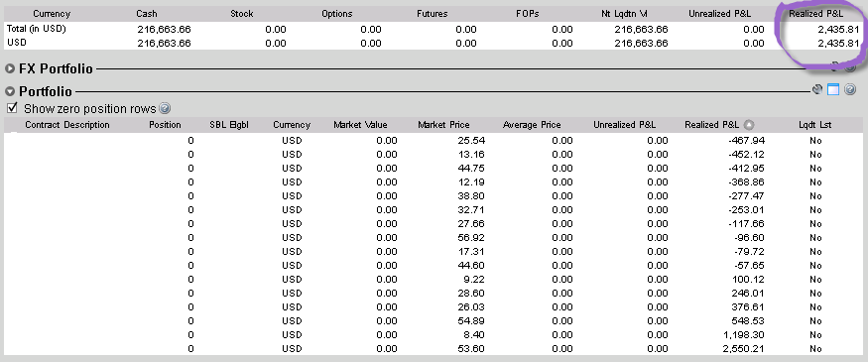Click market price cell 32.71
868x362 pixels.
coord(471,210)
